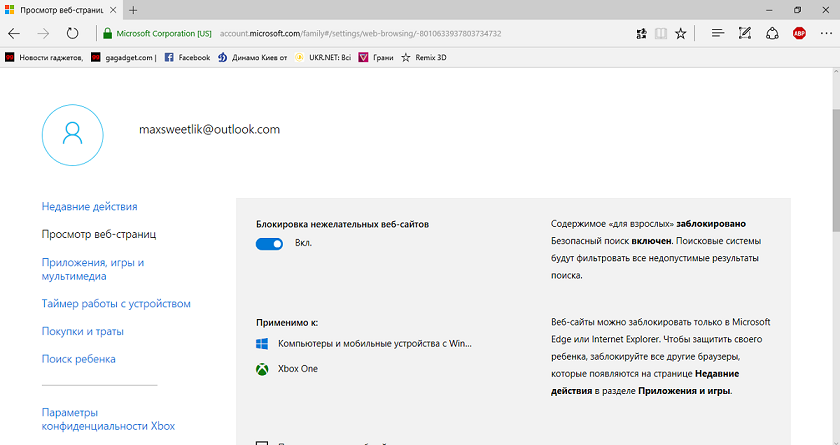Image resolution: width=840 pixels, height=445 pixels.
Task: Go to Таймер работы с устройством
Action: pos(116,304)
